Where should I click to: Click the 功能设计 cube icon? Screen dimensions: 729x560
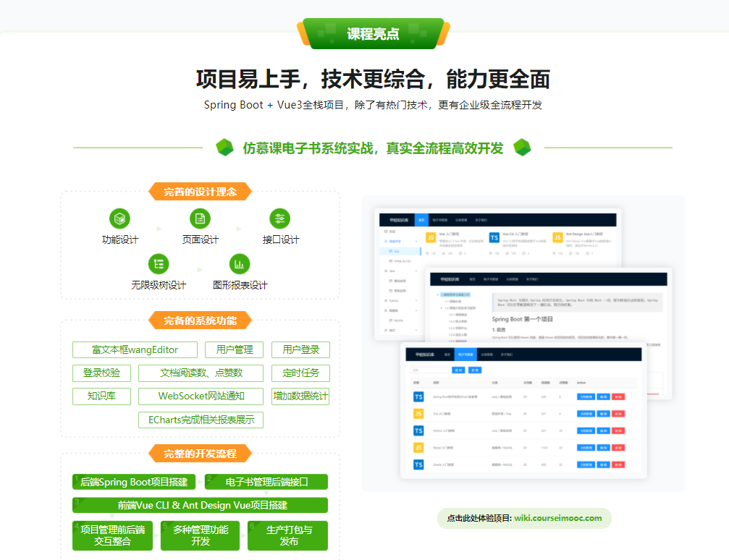click(x=119, y=219)
